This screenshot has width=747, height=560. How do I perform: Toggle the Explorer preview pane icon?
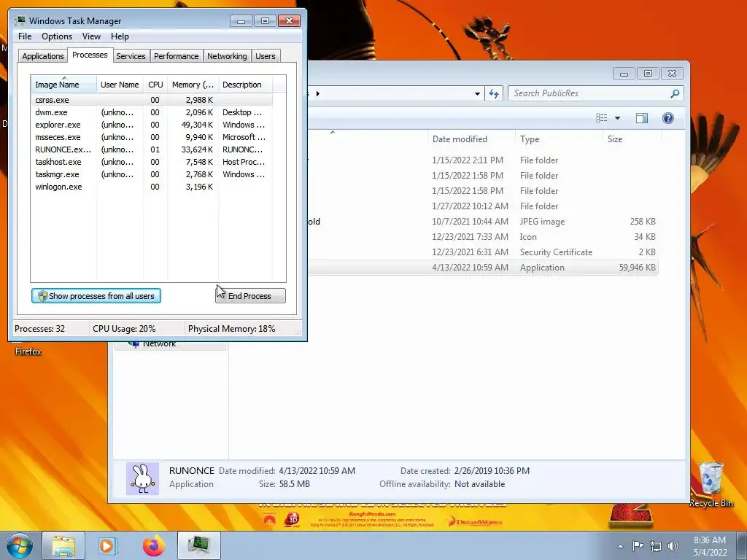click(642, 118)
